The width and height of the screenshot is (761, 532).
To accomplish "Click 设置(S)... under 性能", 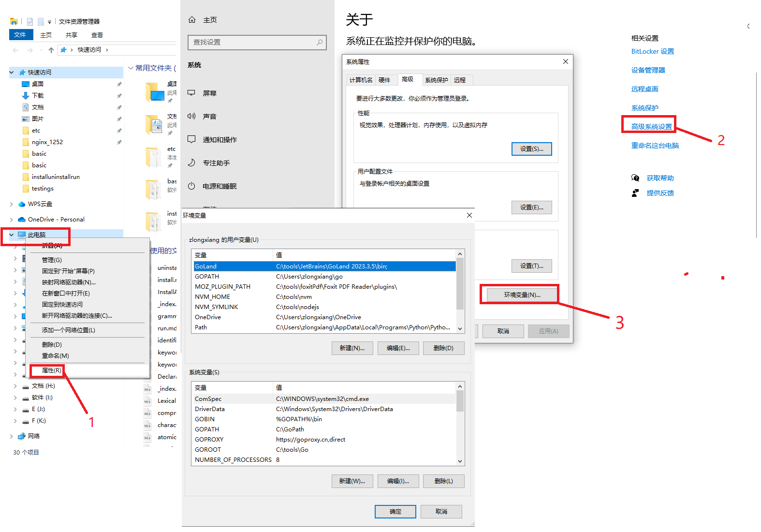I will pos(532,149).
